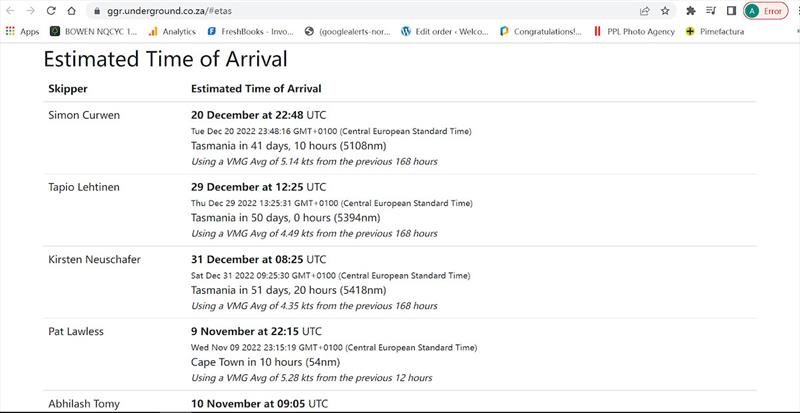Toggle the browser side panel icon
Image resolution: width=800 pixels, height=413 pixels.
[731, 11]
